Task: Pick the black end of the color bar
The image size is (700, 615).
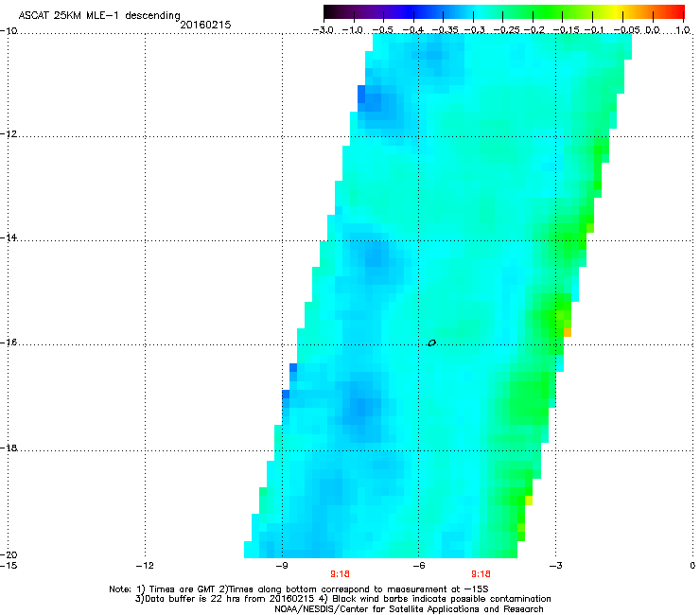Action: point(330,11)
